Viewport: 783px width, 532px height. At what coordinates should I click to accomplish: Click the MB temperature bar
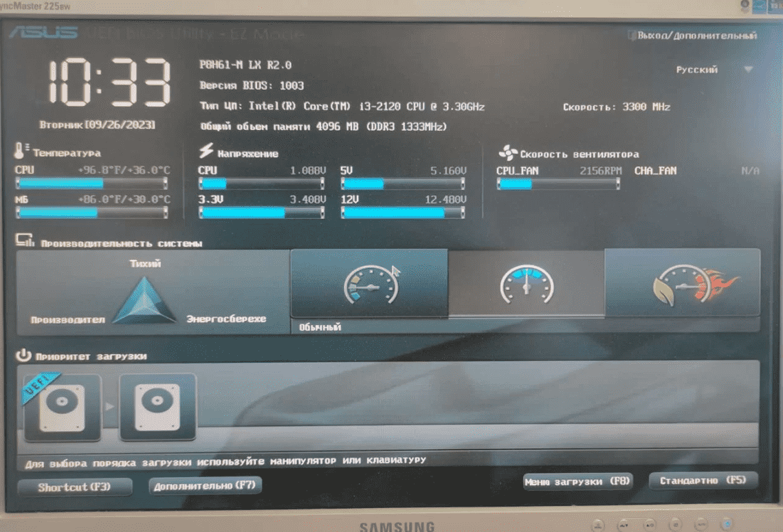coord(92,212)
